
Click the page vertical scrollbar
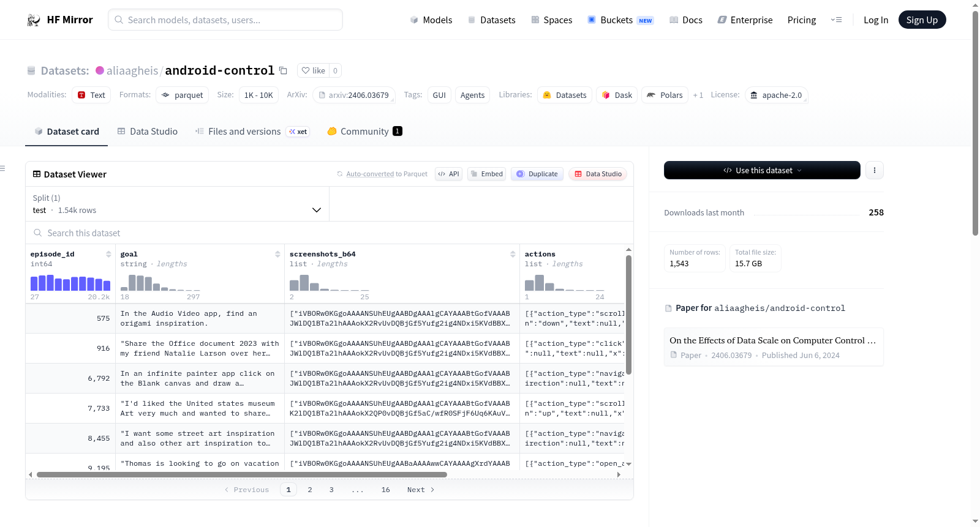(976, 122)
